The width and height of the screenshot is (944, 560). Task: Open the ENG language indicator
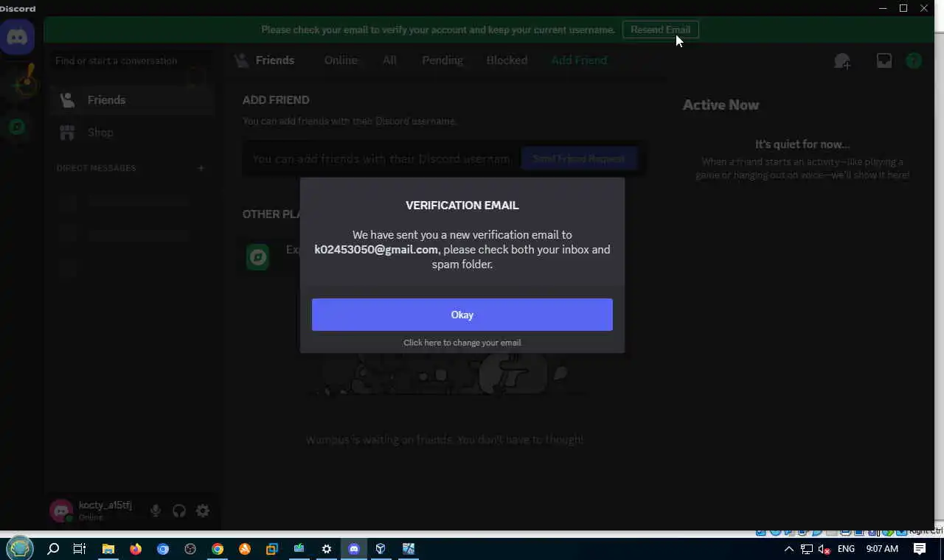846,549
